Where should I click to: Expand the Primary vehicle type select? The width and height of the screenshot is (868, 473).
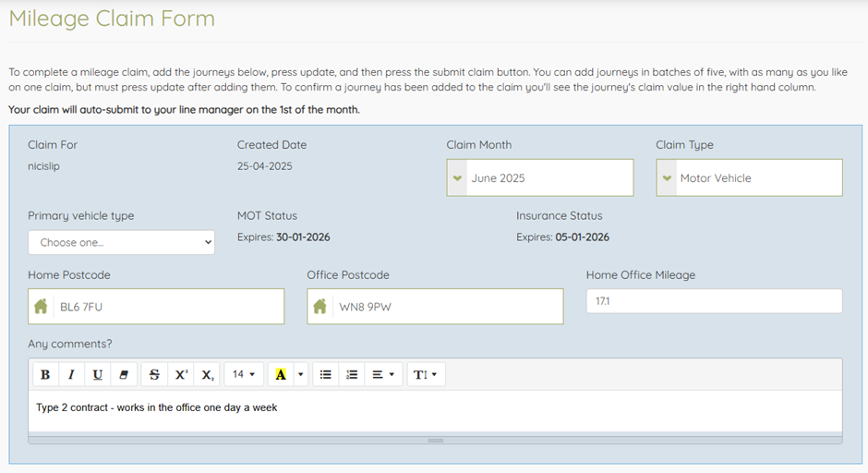point(121,242)
